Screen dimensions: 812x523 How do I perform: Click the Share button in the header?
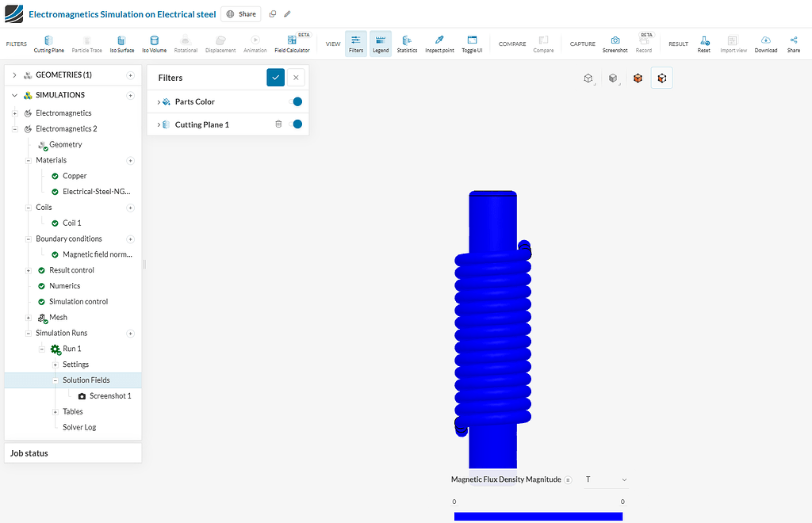pos(240,13)
